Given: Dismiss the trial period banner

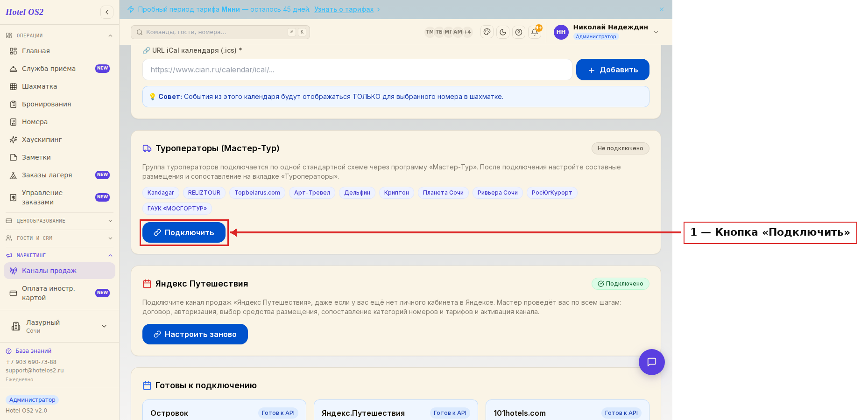Looking at the screenshot, I should [x=662, y=9].
